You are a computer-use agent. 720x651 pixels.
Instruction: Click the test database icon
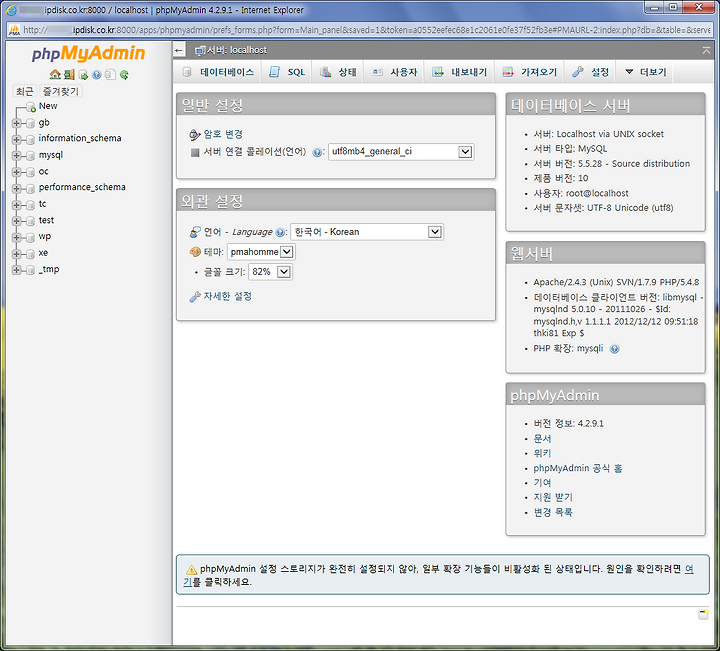31,221
